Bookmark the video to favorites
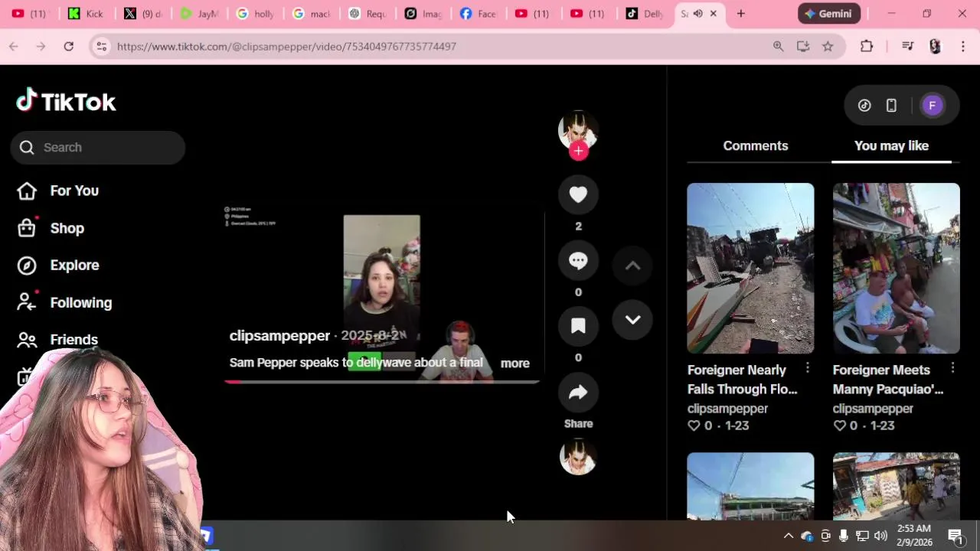This screenshot has height=551, width=980. 578,326
